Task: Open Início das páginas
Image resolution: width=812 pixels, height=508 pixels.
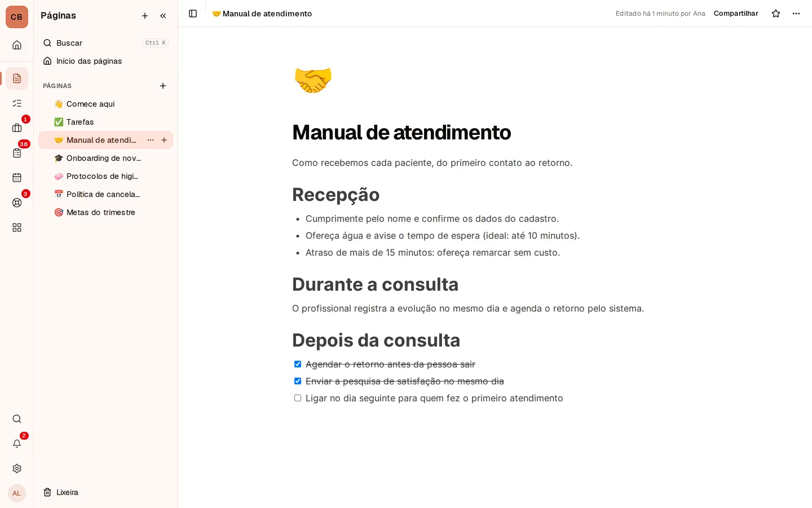Action: coord(105,61)
